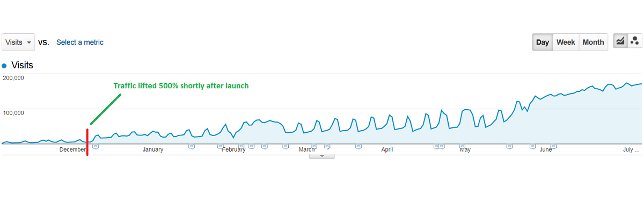
Task: Click the Visits legend label
Action: tap(22, 65)
